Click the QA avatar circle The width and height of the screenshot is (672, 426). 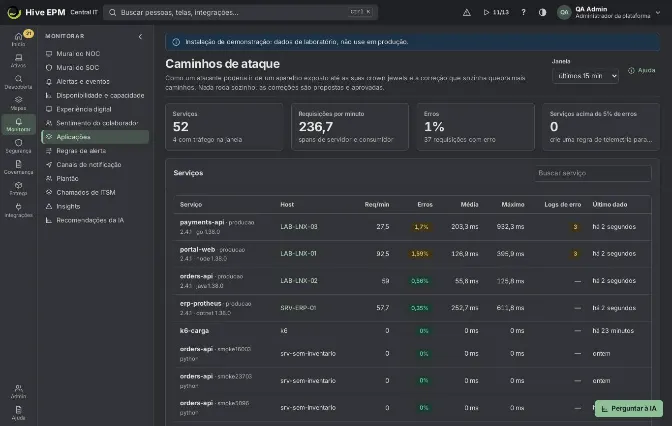[x=564, y=12]
